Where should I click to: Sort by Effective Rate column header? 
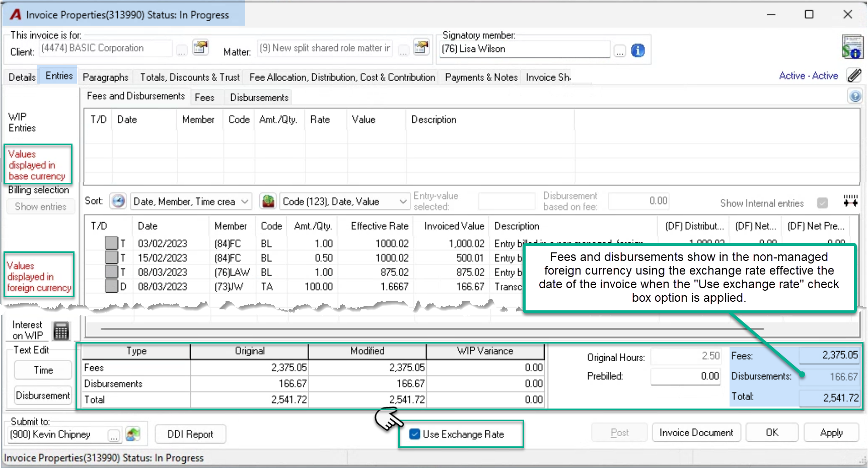[380, 226]
